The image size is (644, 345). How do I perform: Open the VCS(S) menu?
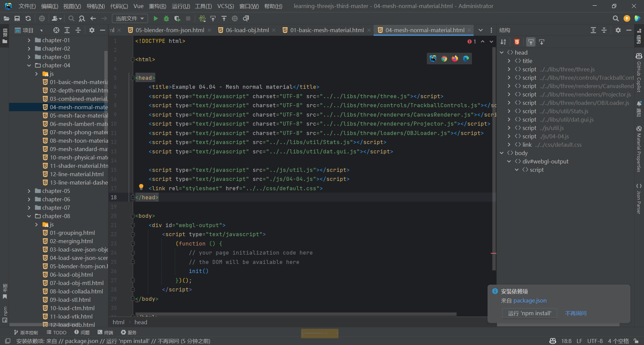[x=225, y=6]
